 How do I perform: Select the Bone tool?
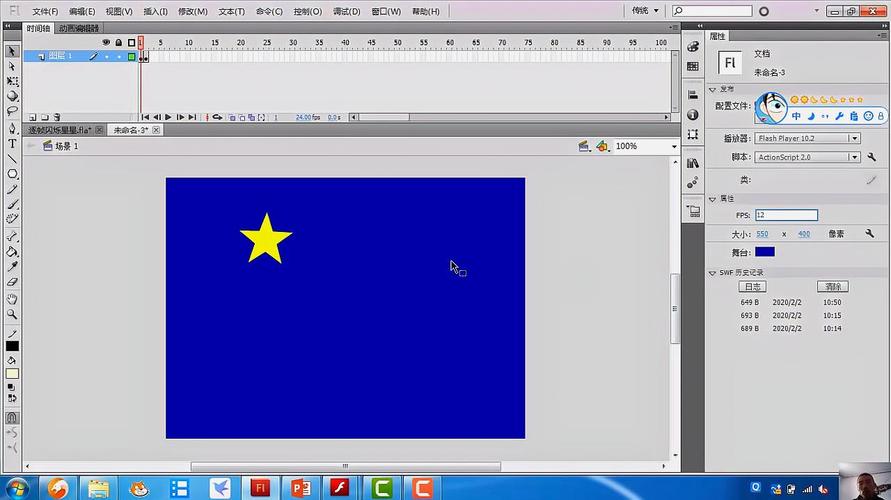point(11,236)
